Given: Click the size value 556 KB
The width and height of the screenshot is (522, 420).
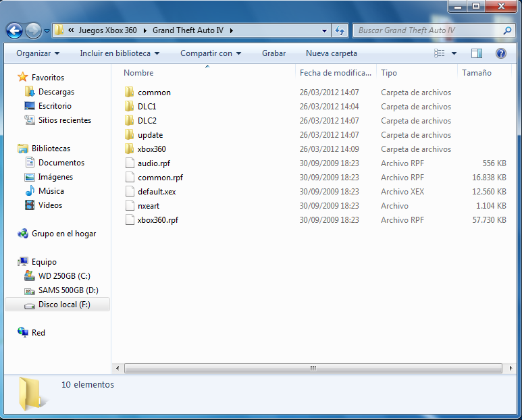Looking at the screenshot, I should click(494, 163).
